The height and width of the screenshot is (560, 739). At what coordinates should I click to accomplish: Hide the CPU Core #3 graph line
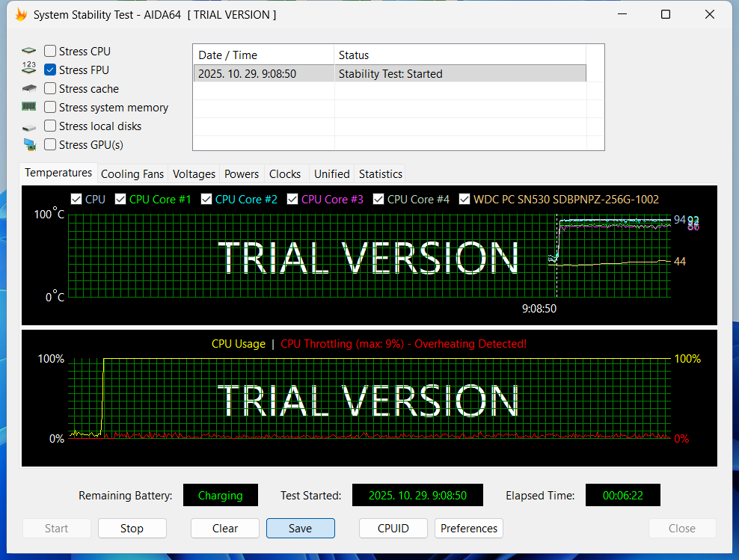(x=292, y=199)
